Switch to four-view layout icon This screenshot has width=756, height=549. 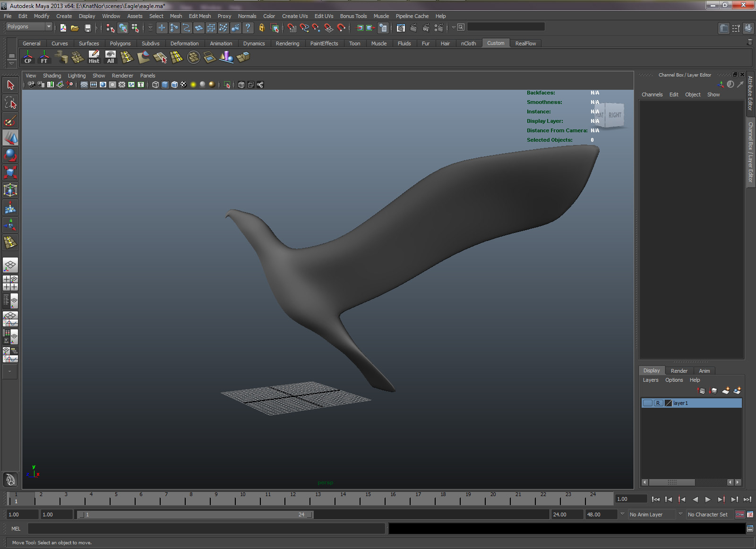coord(10,283)
